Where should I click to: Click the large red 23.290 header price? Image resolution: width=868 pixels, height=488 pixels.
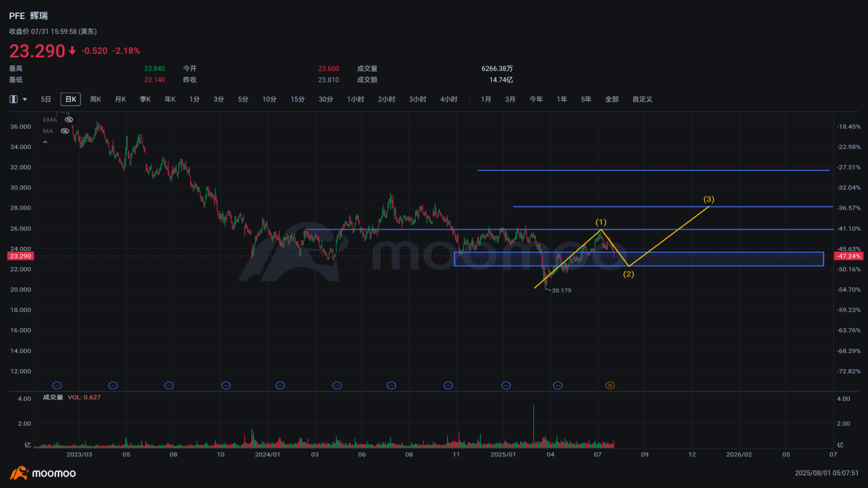coord(37,51)
